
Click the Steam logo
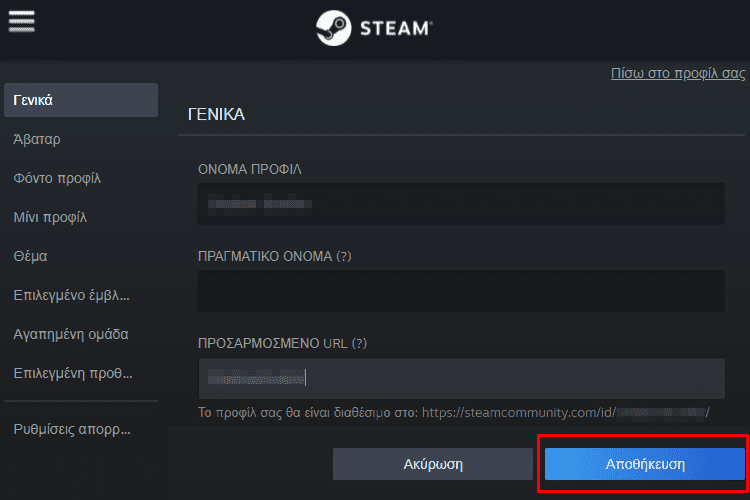(374, 28)
